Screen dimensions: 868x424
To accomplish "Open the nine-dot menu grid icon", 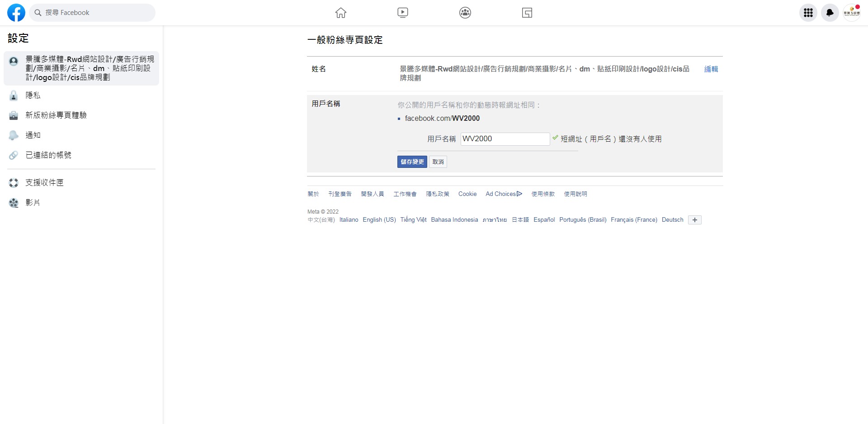I will (808, 13).
